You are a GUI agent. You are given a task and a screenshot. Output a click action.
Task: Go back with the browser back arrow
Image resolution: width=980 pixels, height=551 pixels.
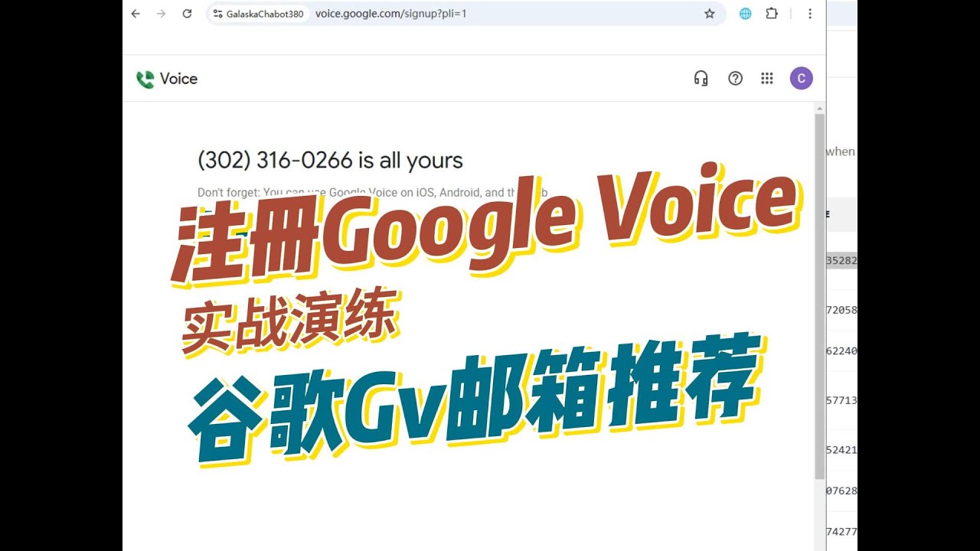pos(136,14)
